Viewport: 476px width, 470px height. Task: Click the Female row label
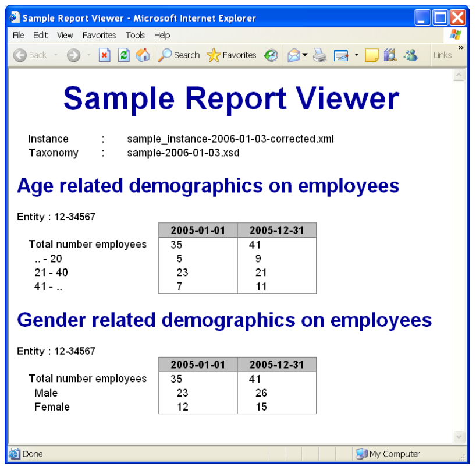(x=52, y=407)
